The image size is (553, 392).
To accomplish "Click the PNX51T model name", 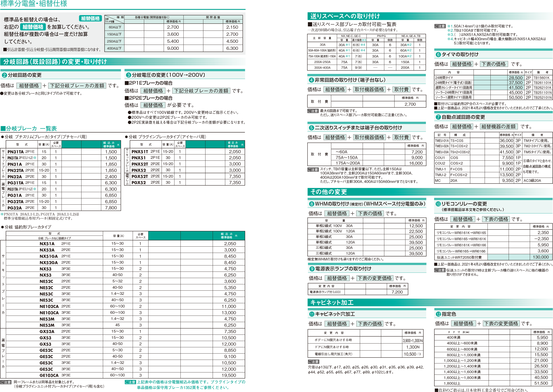I will point(140,152).
